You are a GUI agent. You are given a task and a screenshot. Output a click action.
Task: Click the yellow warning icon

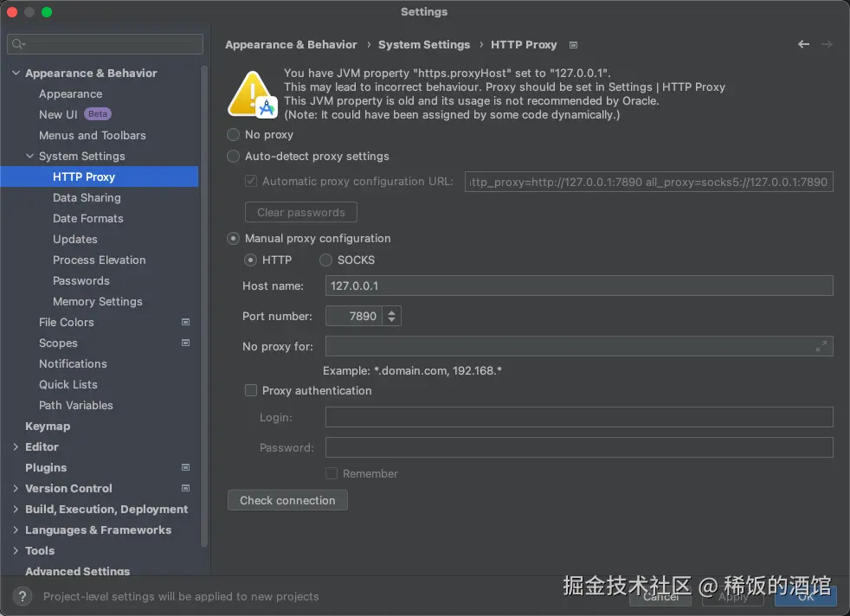(x=252, y=93)
